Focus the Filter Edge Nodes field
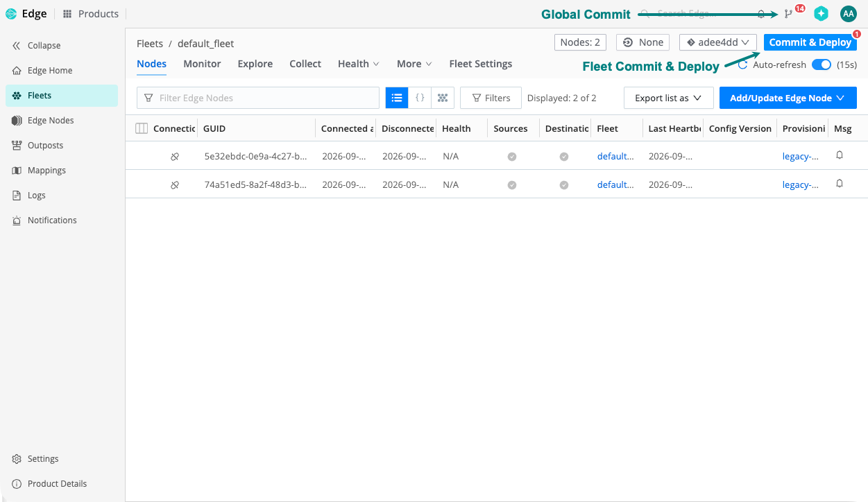868x502 pixels. pyautogui.click(x=258, y=98)
